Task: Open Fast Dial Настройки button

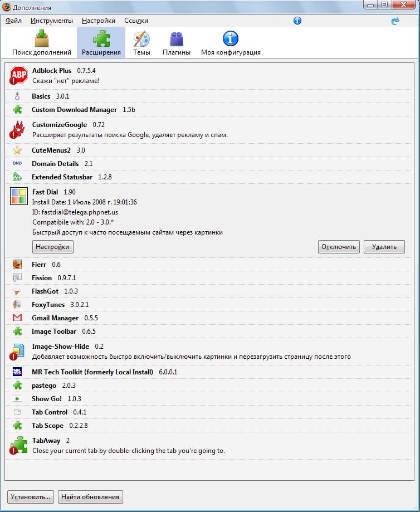Action: [52, 247]
